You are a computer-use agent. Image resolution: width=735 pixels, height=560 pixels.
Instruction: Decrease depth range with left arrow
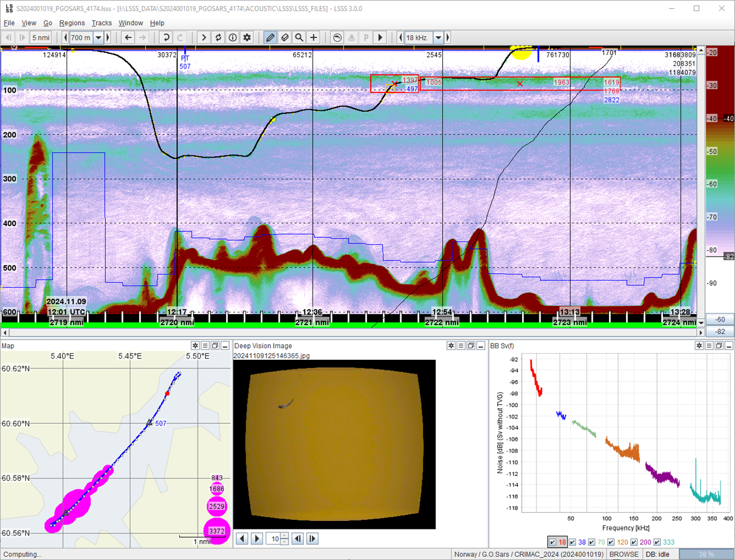click(65, 37)
